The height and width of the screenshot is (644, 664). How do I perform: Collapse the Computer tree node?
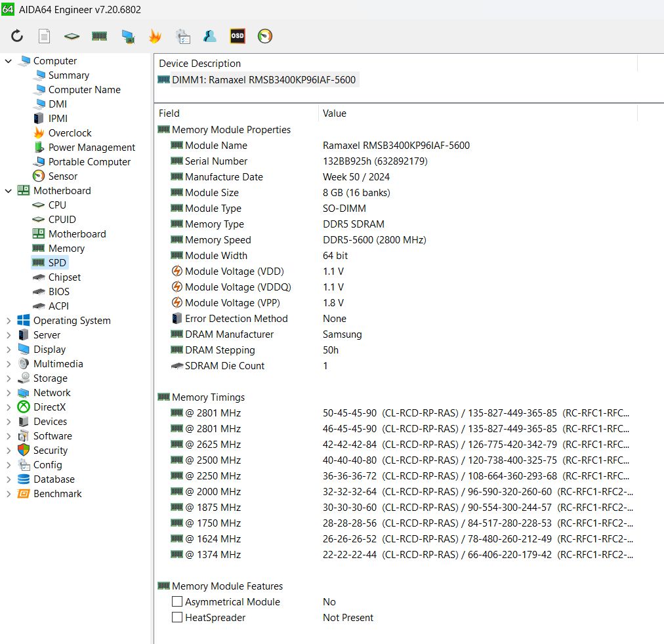[x=9, y=61]
